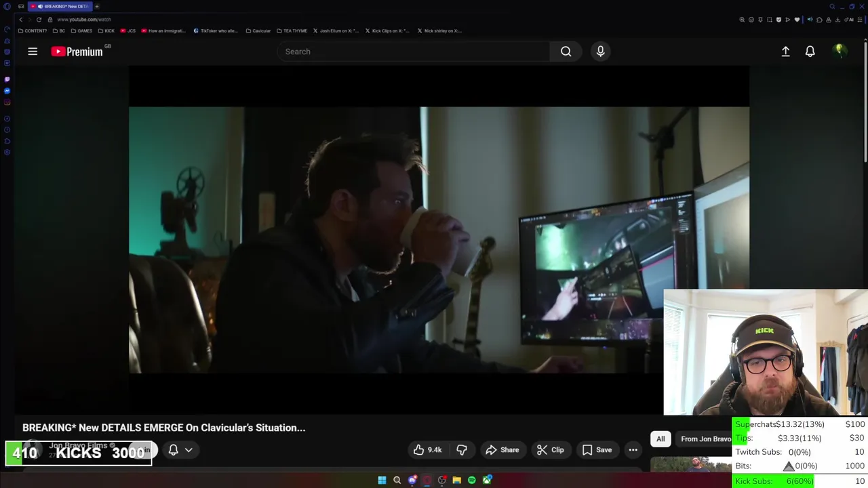Select the All filter chip

[x=660, y=439]
